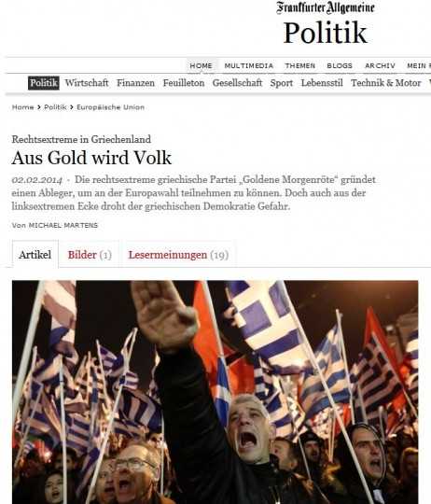431x504 pixels.
Task: Click the Frankfurter Allgemeine logo
Action: pos(326,7)
